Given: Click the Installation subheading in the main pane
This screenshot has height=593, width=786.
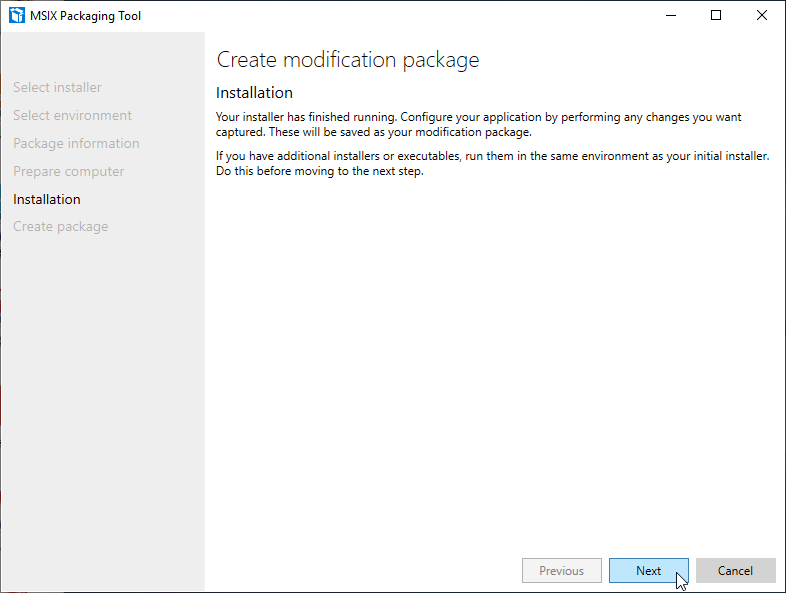Looking at the screenshot, I should tap(254, 93).
